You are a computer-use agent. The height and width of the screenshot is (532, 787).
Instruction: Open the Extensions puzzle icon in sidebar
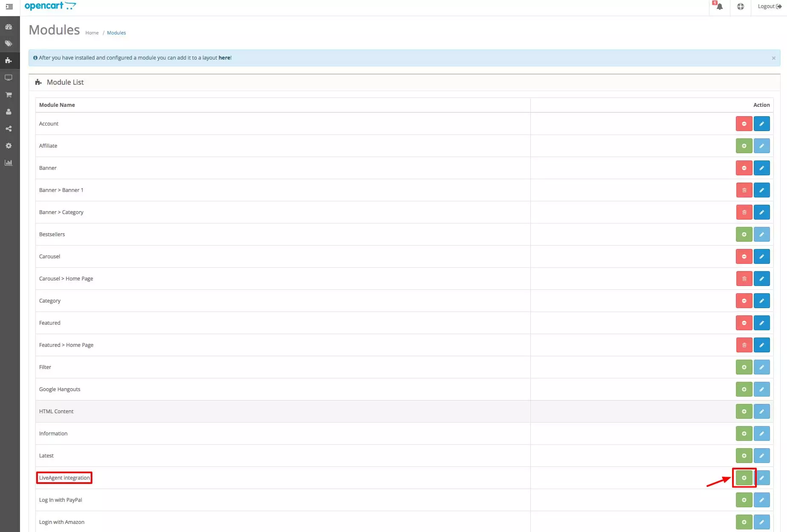pyautogui.click(x=9, y=60)
